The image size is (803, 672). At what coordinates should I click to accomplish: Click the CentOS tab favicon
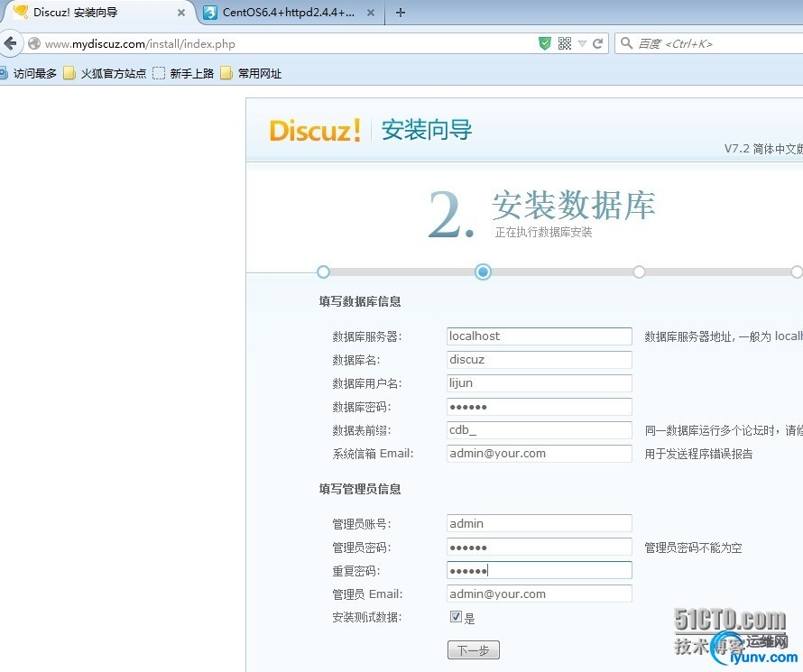tap(210, 13)
